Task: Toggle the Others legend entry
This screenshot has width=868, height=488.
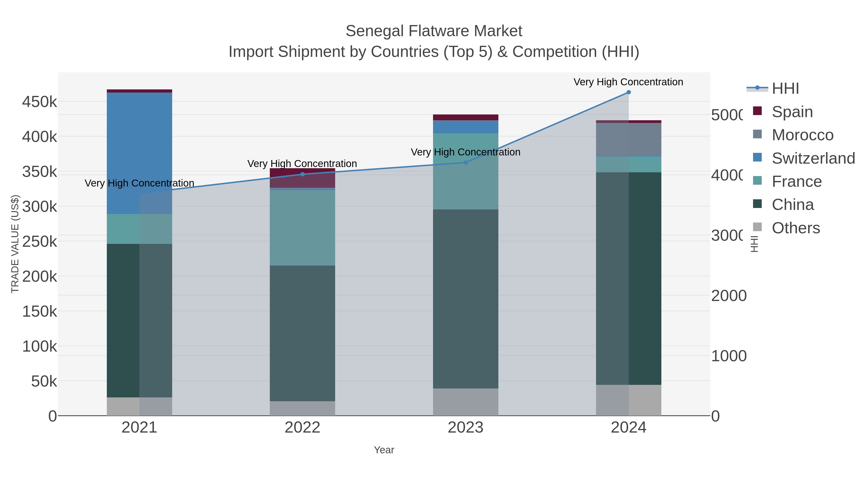Action: [787, 228]
